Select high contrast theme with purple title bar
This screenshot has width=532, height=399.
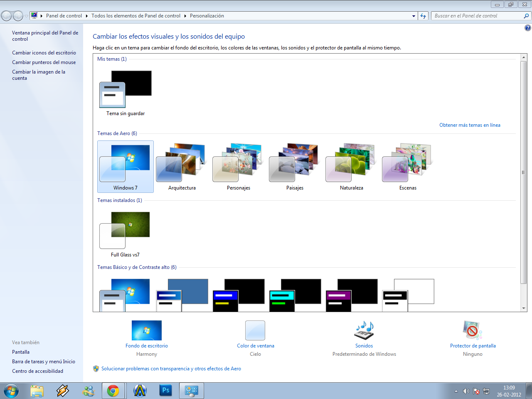(x=352, y=295)
